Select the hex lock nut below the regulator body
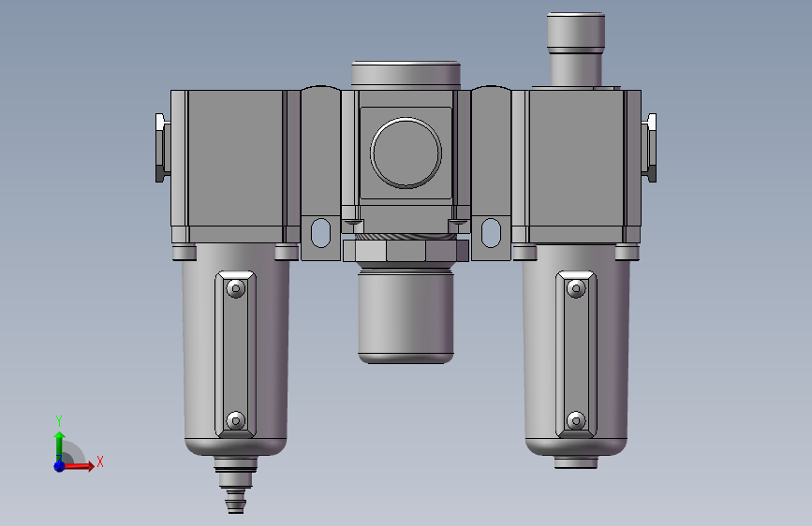 coord(406,251)
